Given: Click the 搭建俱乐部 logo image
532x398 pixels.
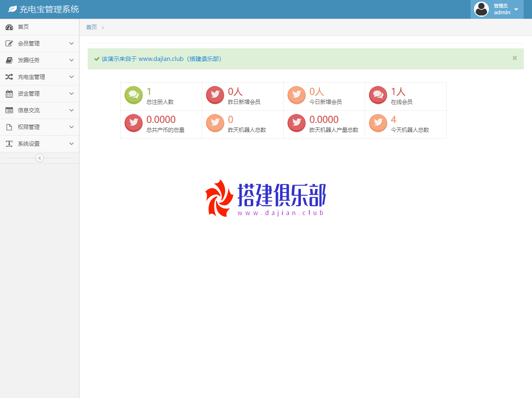Looking at the screenshot, I should pos(265,198).
